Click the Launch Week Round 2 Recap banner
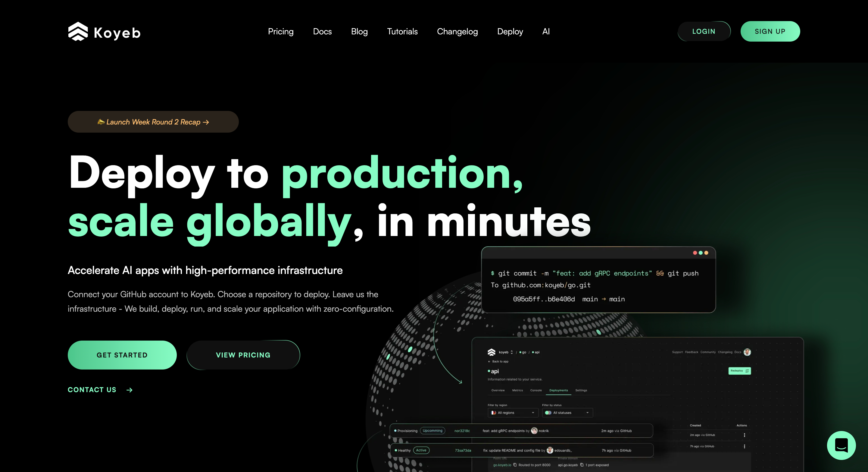The image size is (868, 472). (x=153, y=122)
